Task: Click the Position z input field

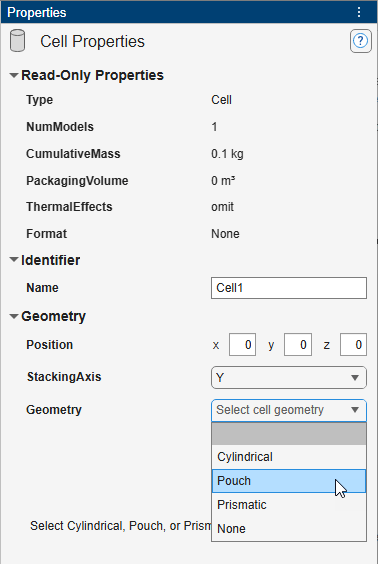Action: (353, 345)
